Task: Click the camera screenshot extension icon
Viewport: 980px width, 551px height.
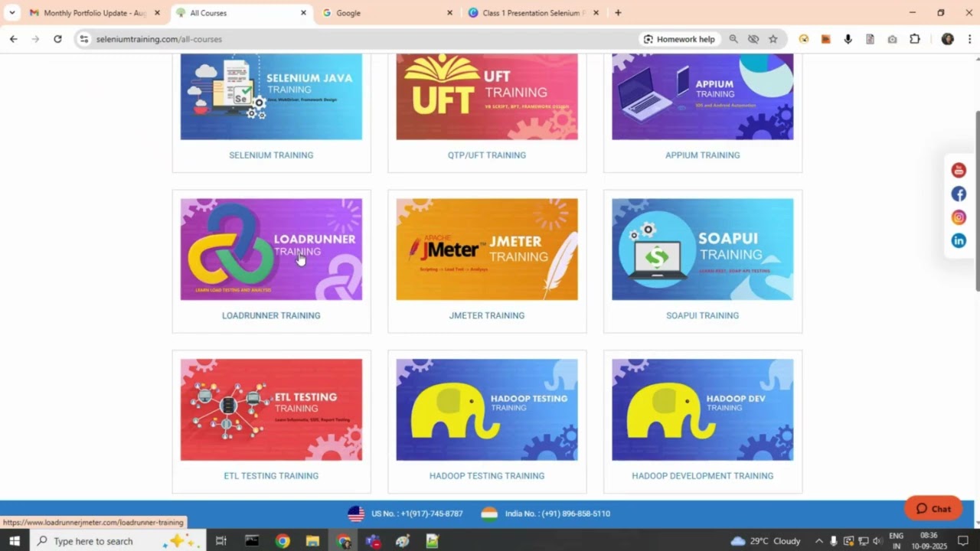Action: tap(892, 39)
